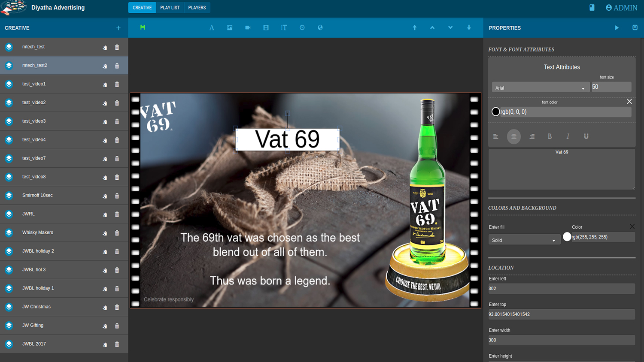
Task: Insert a clock element
Action: click(x=302, y=27)
